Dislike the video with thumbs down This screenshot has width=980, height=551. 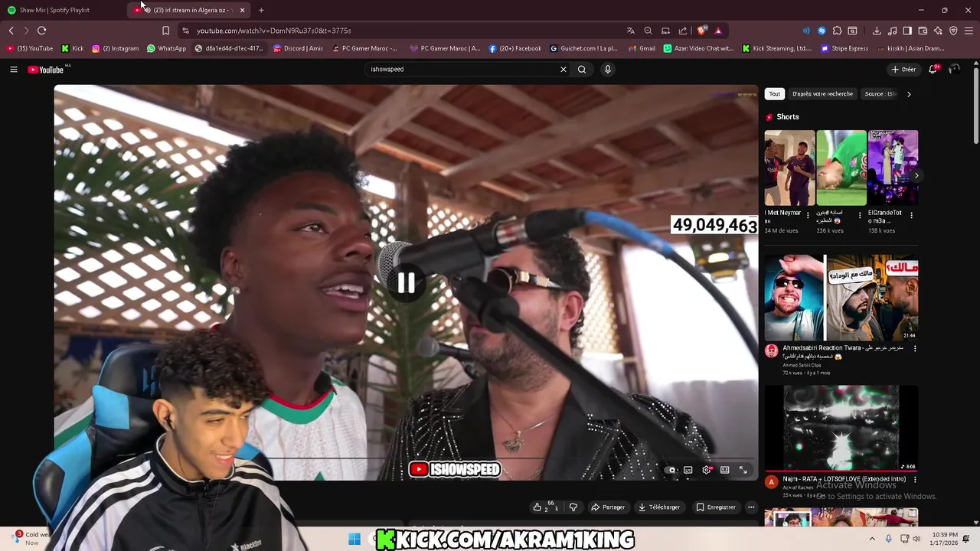(x=573, y=507)
